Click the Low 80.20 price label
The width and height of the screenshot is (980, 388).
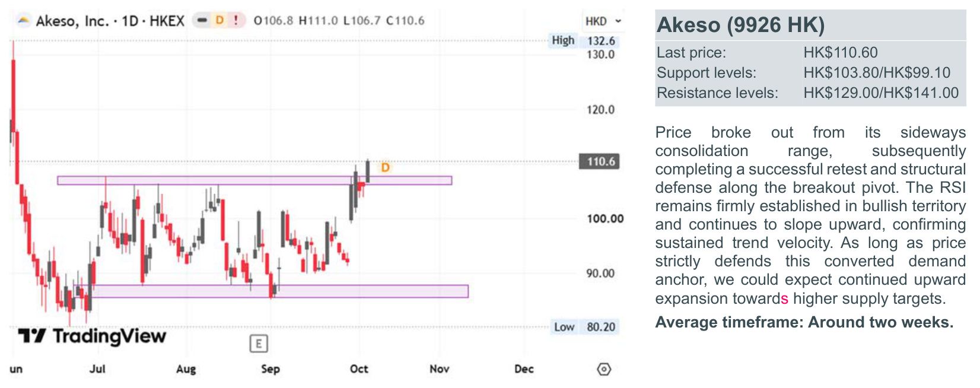click(586, 327)
